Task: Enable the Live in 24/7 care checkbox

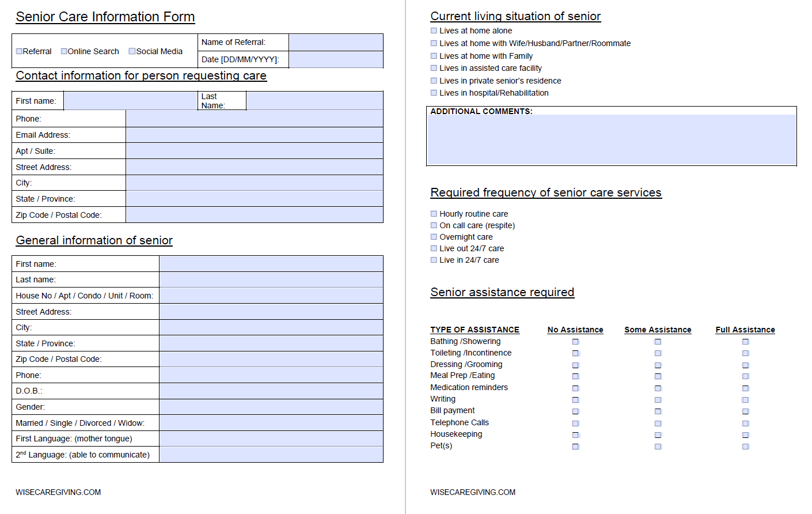Action: (x=434, y=260)
